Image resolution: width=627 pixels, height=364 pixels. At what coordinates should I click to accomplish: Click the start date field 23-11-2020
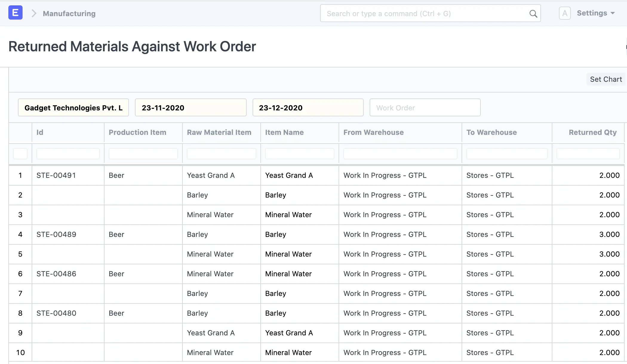191,107
